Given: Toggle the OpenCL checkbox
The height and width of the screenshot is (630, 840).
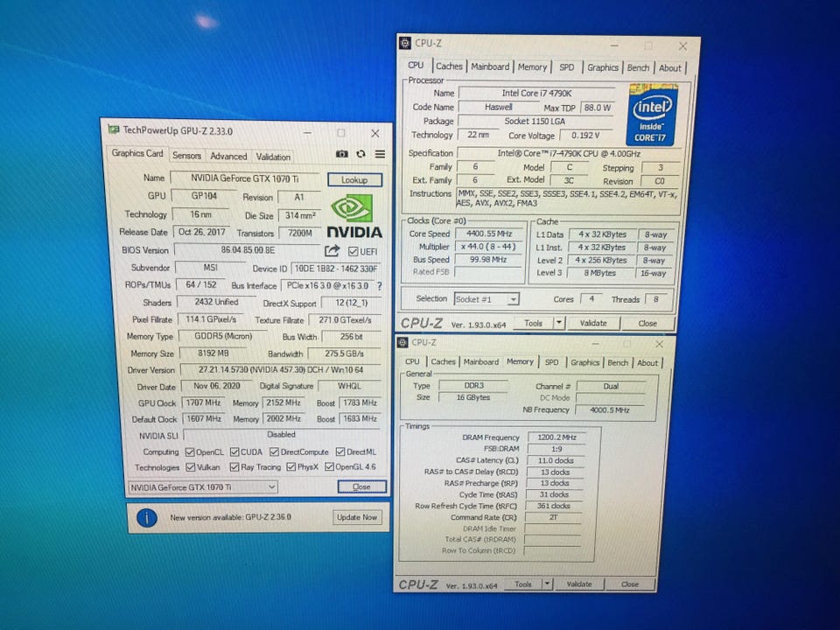Looking at the screenshot, I should [x=190, y=452].
